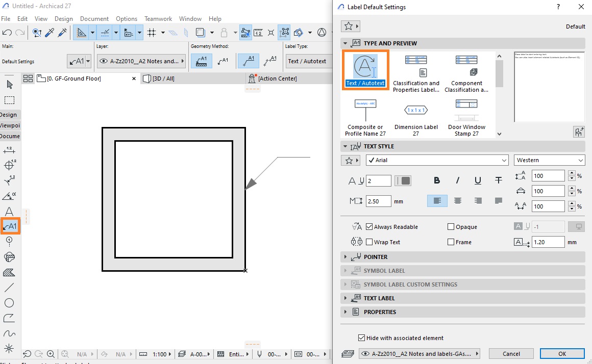
Task: Click the text pen color swatch
Action: pyautogui.click(x=403, y=180)
